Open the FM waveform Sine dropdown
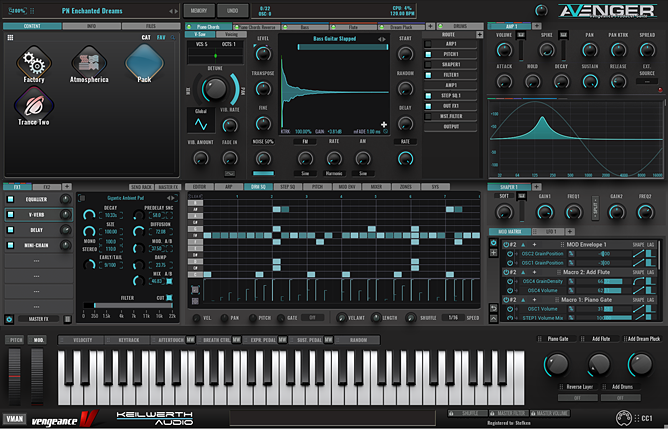 (x=305, y=173)
